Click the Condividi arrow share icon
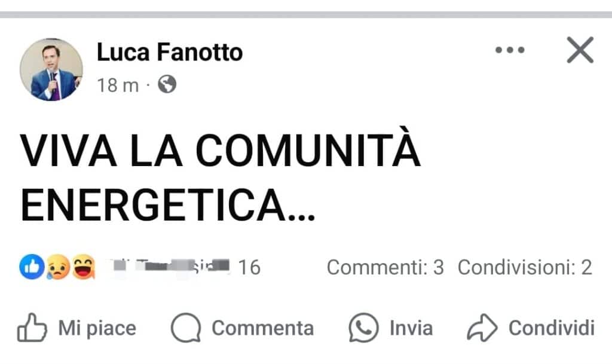The image size is (612, 364). tap(482, 328)
